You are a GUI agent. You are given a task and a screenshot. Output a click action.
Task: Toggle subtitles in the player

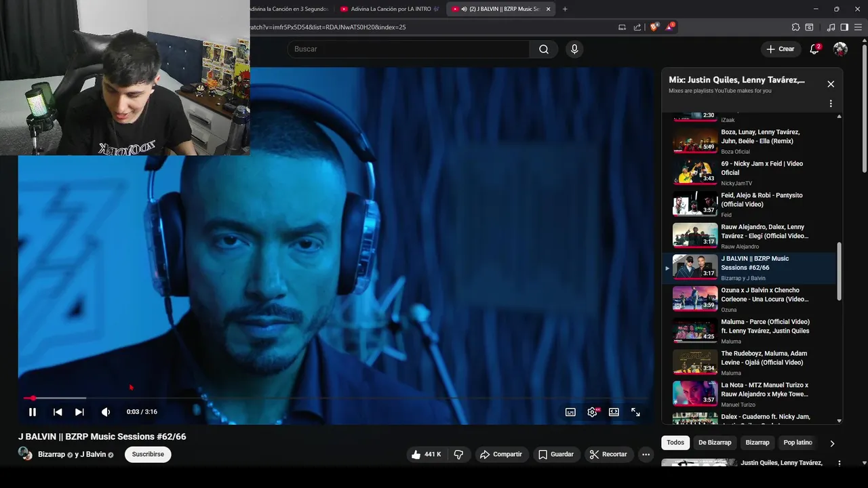tap(570, 412)
